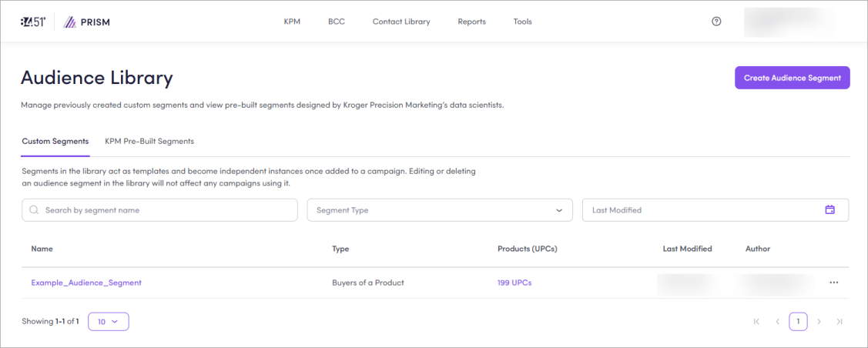Open the help question mark icon
The image size is (868, 348).
[x=716, y=22]
